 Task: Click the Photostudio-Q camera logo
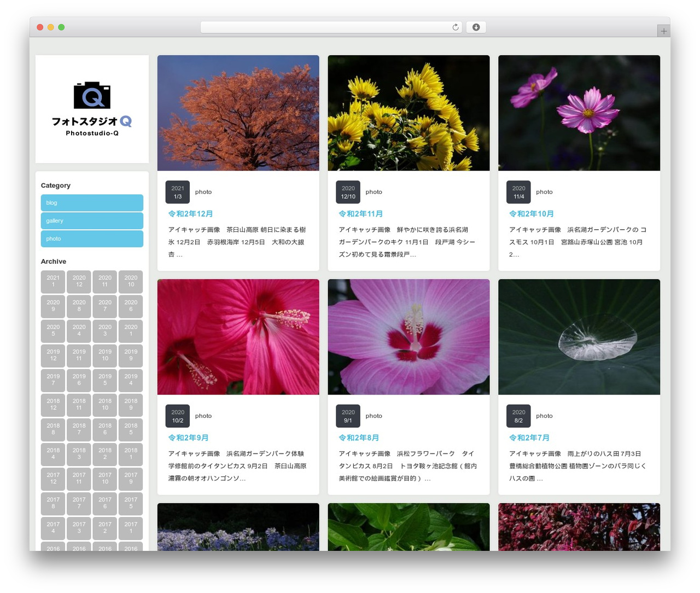92,109
